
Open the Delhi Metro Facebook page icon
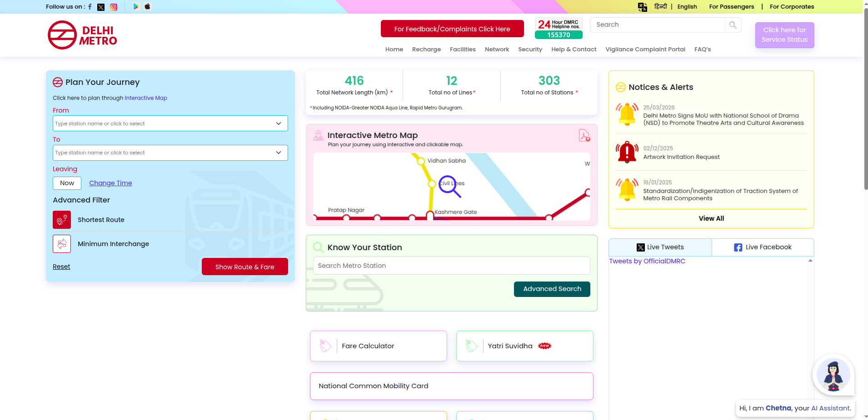coord(90,7)
